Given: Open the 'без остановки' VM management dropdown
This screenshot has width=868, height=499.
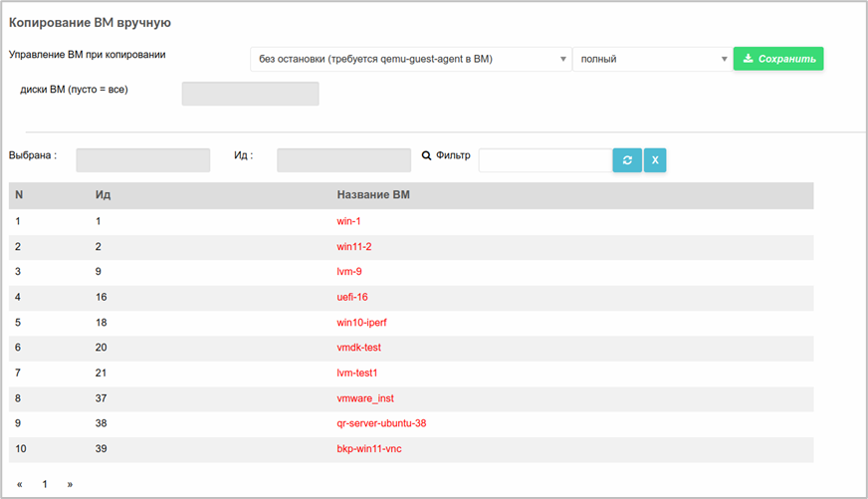Looking at the screenshot, I should click(x=411, y=59).
